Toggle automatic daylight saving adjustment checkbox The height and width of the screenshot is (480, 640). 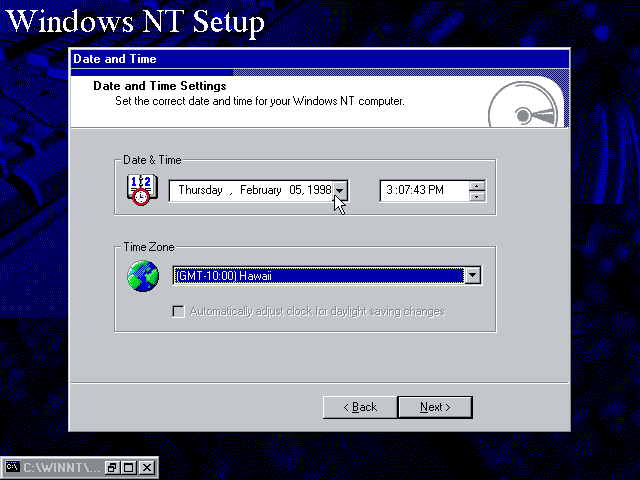pos(178,311)
